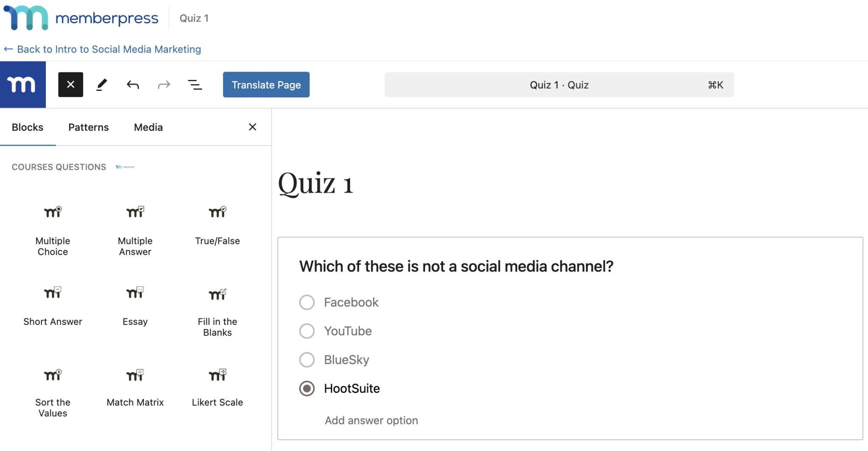The width and height of the screenshot is (868, 451).
Task: Open the Quiz 1 command palette search
Action: point(559,84)
